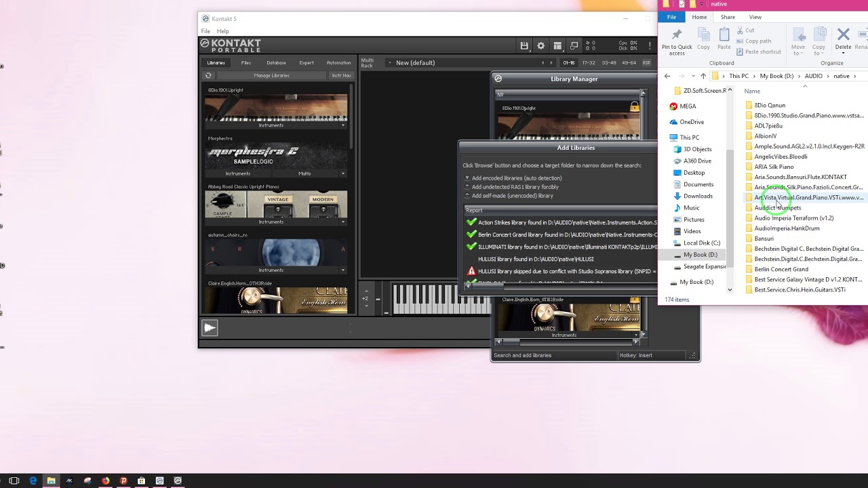Open Microsoft Edge from the taskbar
Viewport: 868px width, 488px height.
pos(33,481)
